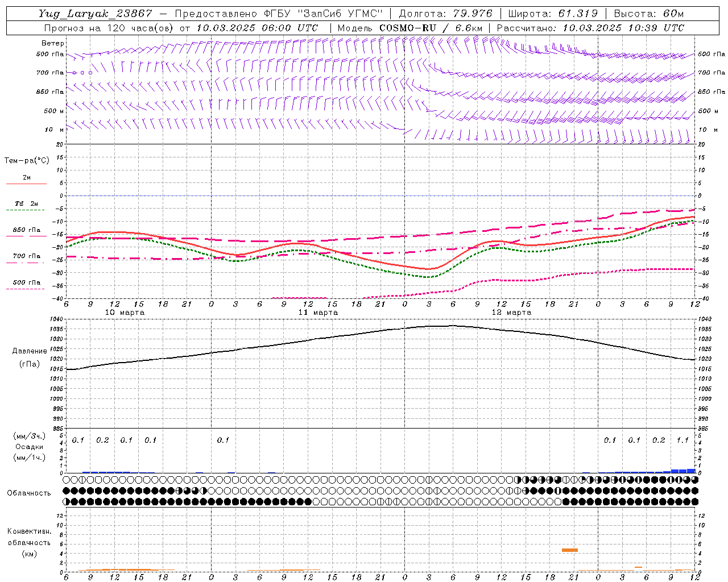Click the 2м legend solid line
This screenshot has width=728, height=582.
pyautogui.click(x=26, y=184)
